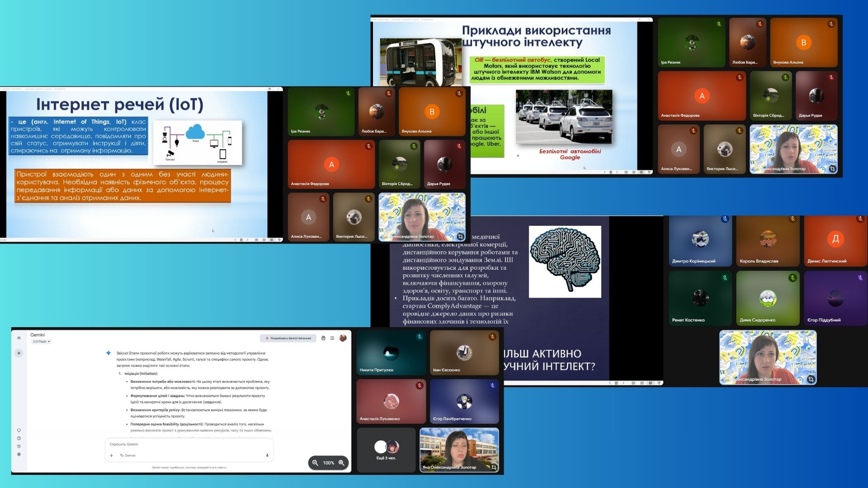This screenshot has width=868, height=488.
Task: Open Activity history icon in Gemini sidebar
Action: tap(19, 446)
